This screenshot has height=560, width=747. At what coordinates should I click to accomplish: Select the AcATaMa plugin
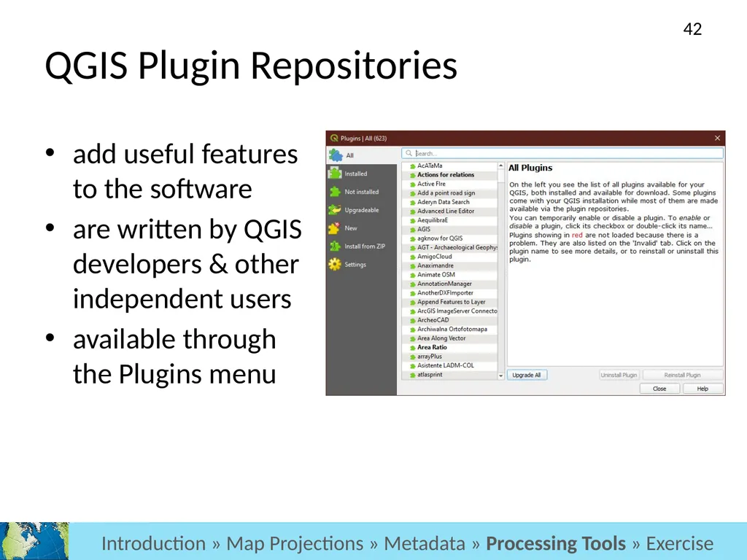tap(449, 166)
